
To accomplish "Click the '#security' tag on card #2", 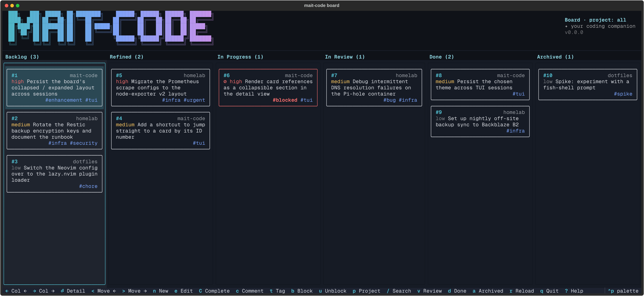I will [x=84, y=143].
